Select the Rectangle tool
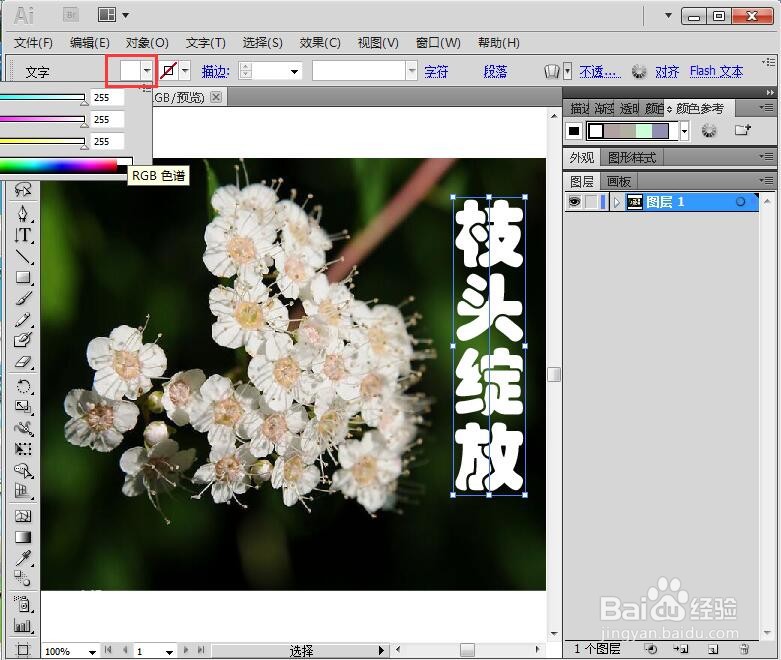Viewport: 781px width, 660px height. (23, 277)
